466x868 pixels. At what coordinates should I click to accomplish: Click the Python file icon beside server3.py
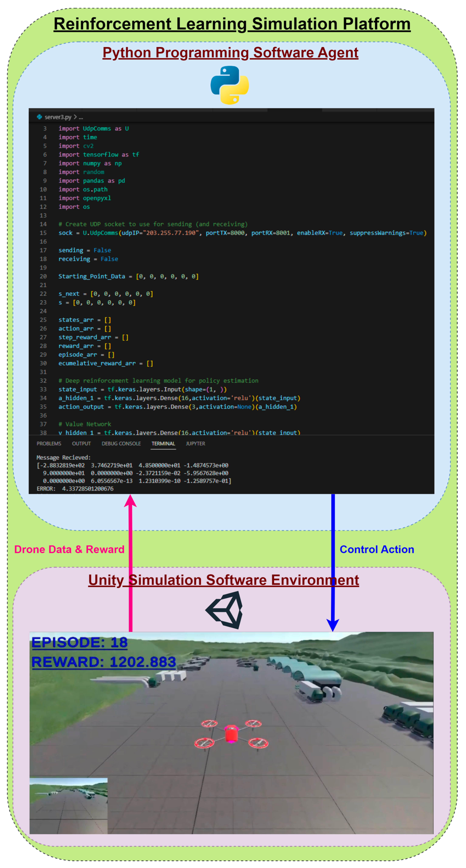pyautogui.click(x=39, y=117)
